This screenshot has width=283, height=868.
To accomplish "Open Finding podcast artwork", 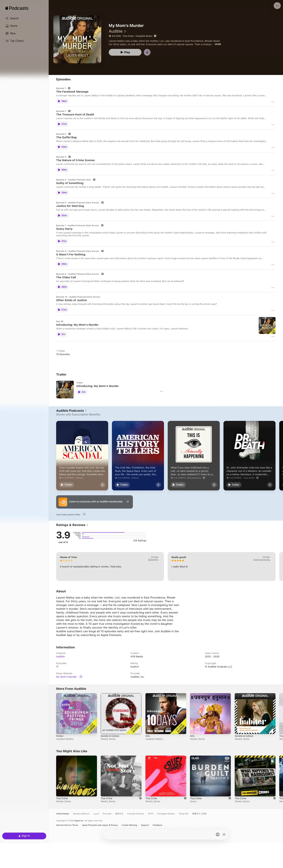I will tap(121, 713).
